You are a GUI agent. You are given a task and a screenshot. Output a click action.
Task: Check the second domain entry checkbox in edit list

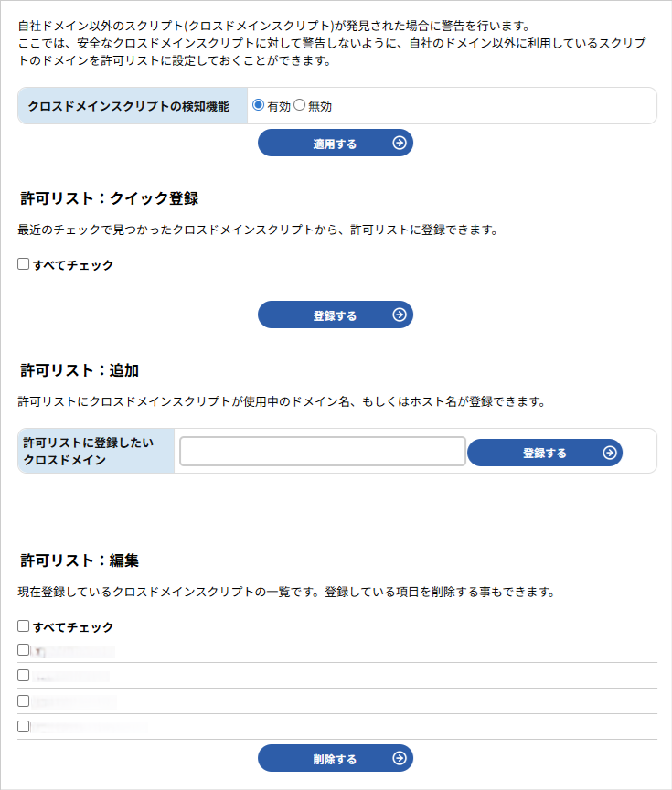[x=24, y=676]
